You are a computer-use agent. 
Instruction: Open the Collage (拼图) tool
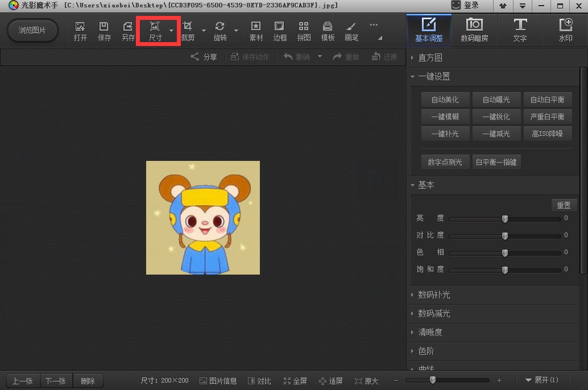pyautogui.click(x=304, y=31)
